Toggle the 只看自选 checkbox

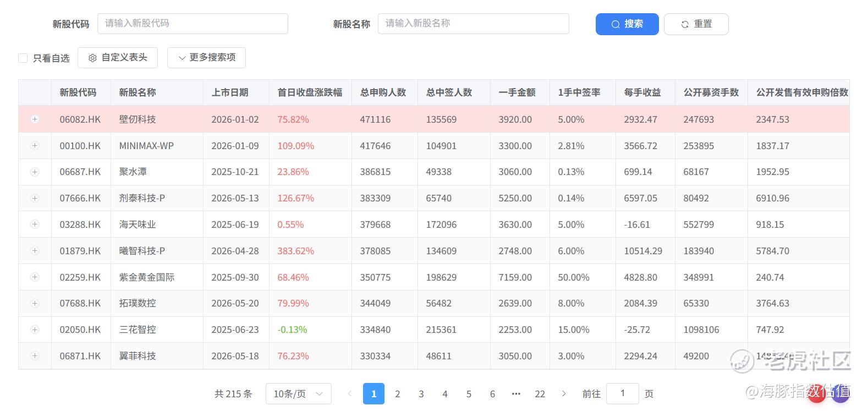click(x=23, y=58)
